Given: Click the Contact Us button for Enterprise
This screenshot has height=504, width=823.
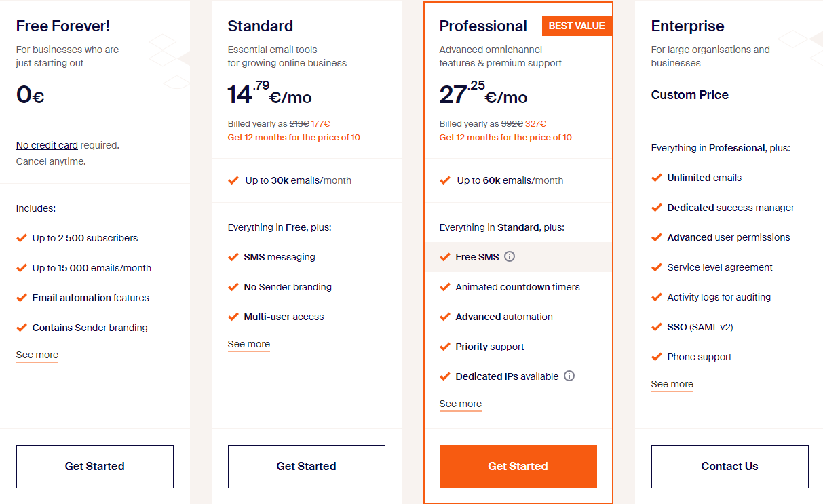Looking at the screenshot, I should pyautogui.click(x=730, y=467).
